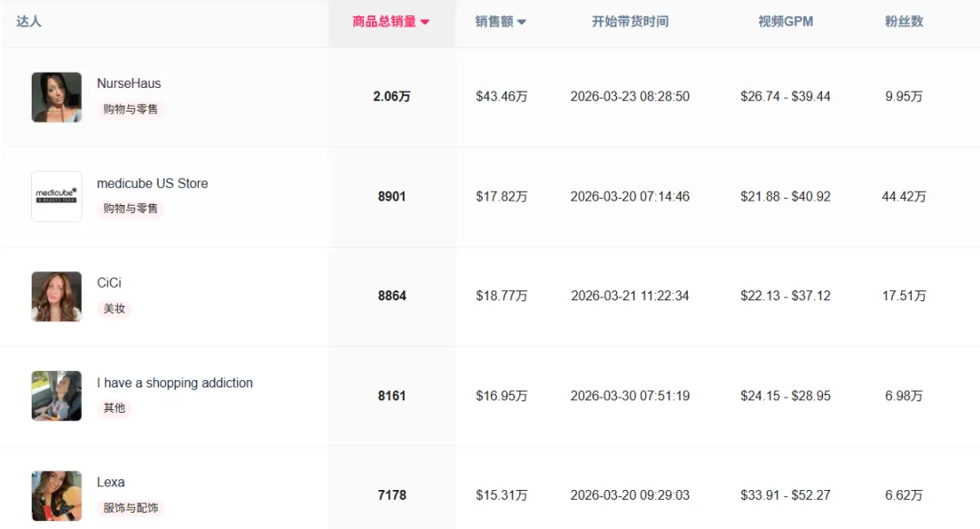
Task: Open the medicube US Store name link
Action: (x=152, y=183)
